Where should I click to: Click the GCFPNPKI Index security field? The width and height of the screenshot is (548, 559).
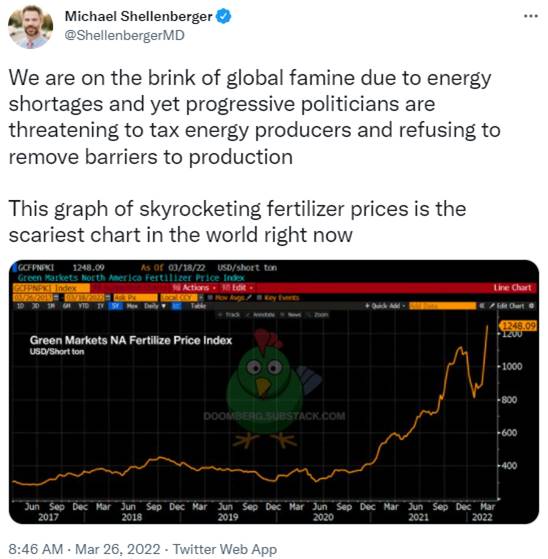pyautogui.click(x=51, y=288)
